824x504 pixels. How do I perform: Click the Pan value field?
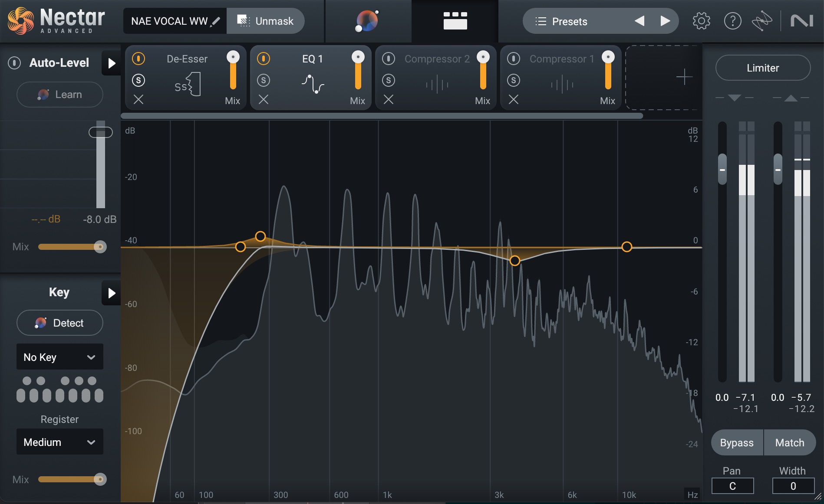[x=732, y=486]
